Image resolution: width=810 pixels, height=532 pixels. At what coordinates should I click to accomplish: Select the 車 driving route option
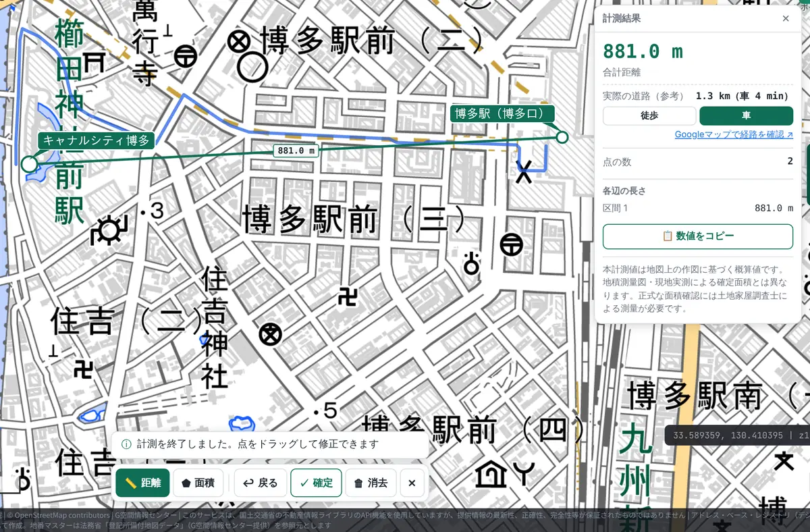pos(746,115)
